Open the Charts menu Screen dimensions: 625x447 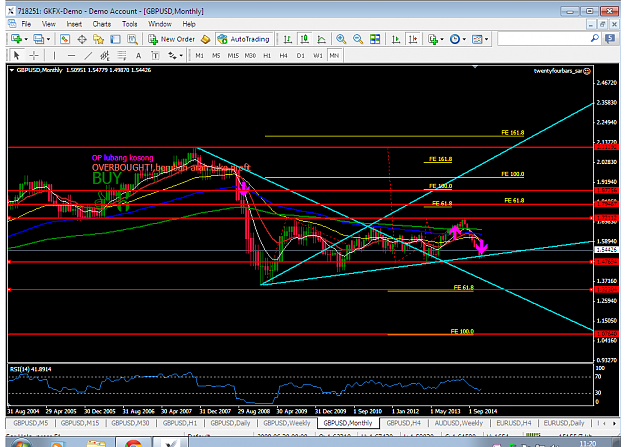pyautogui.click(x=102, y=24)
